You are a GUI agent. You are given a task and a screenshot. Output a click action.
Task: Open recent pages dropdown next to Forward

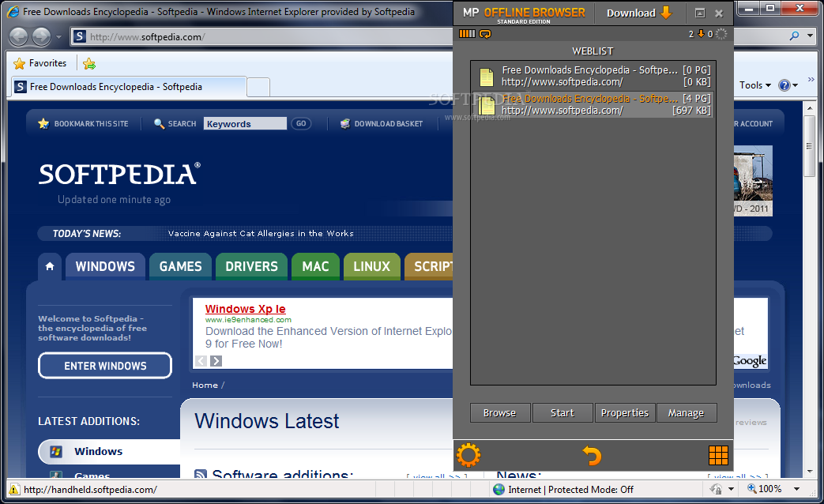[x=58, y=37]
